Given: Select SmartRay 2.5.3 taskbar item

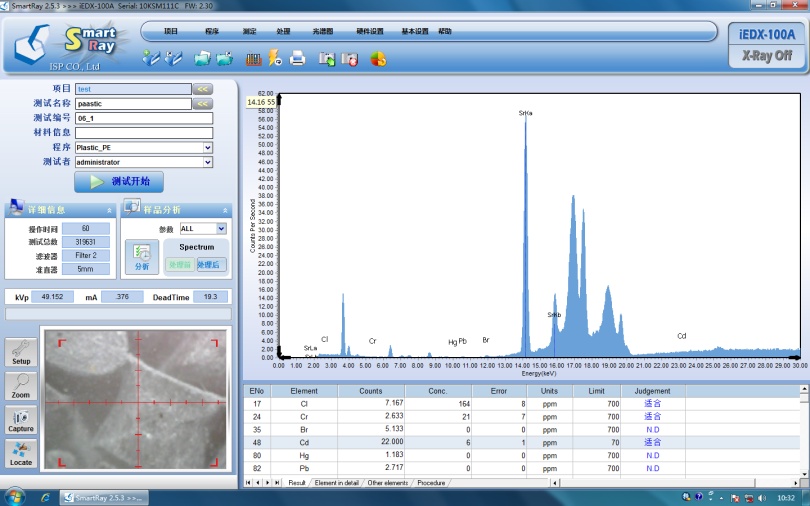Looking at the screenshot, I should (104, 498).
